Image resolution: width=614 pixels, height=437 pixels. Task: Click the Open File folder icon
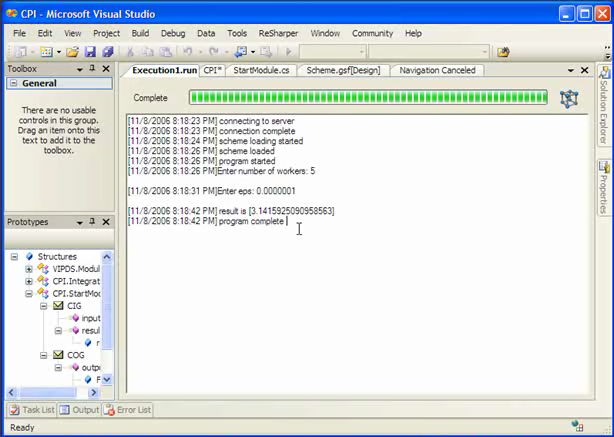72,52
